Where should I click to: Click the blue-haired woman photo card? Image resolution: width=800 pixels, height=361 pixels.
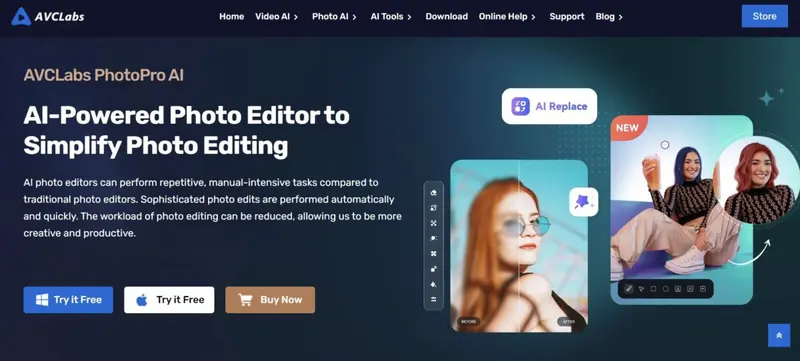[x=682, y=210]
